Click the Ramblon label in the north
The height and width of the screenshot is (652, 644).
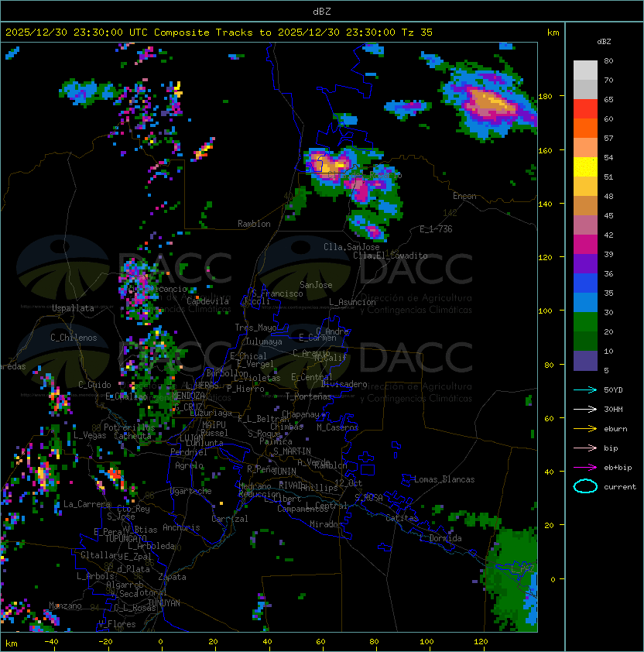pyautogui.click(x=254, y=224)
